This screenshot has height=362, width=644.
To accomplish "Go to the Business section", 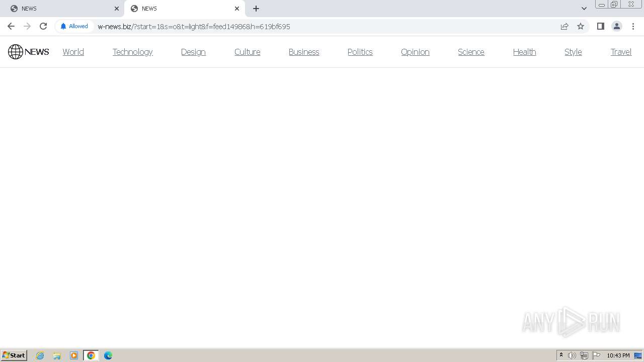I will [x=304, y=52].
